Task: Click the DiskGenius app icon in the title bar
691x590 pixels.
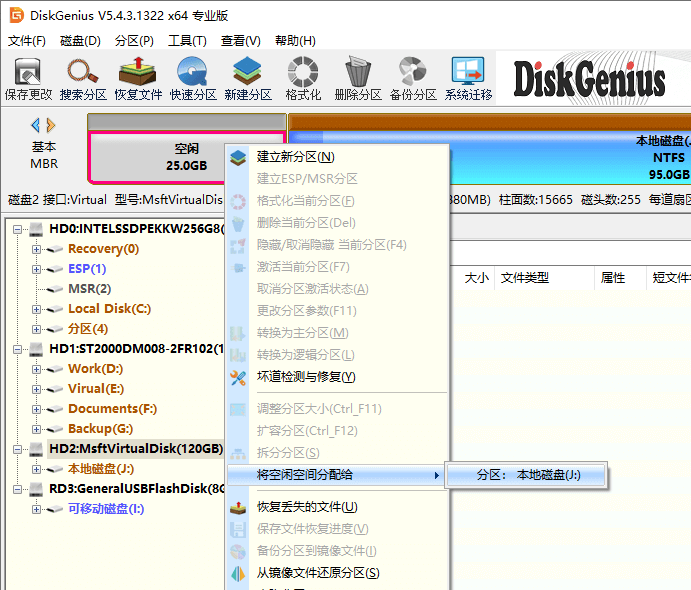Action: (17, 15)
